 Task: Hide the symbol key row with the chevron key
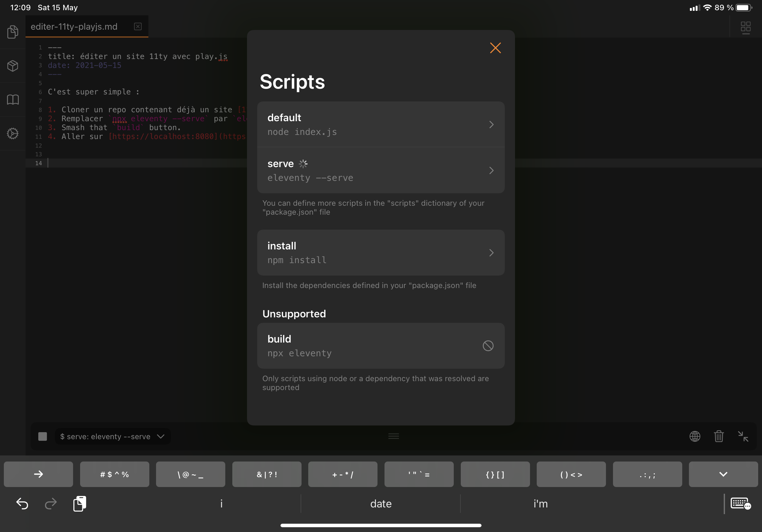coord(723,474)
